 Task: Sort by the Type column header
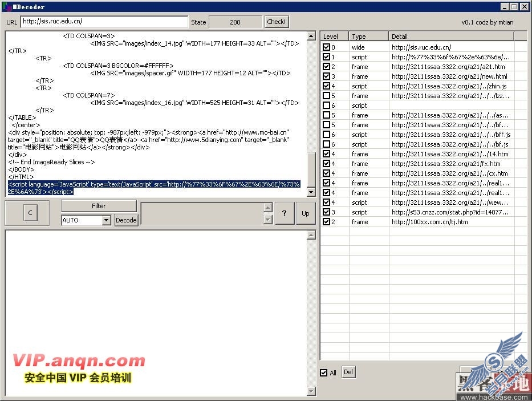368,37
